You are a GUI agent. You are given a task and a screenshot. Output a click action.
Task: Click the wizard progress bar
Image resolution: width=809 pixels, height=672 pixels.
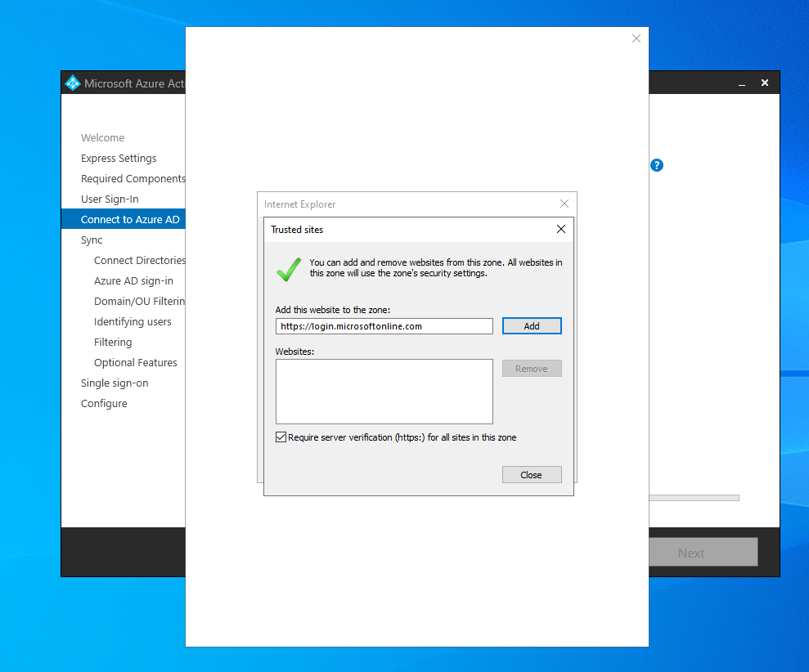(x=694, y=498)
